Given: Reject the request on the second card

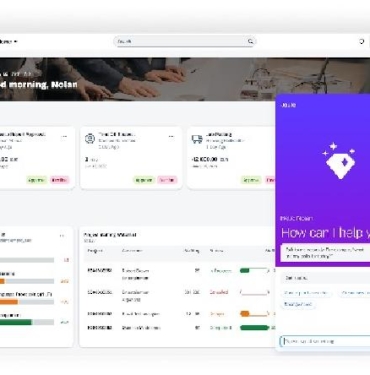Looking at the screenshot, I should [167, 180].
